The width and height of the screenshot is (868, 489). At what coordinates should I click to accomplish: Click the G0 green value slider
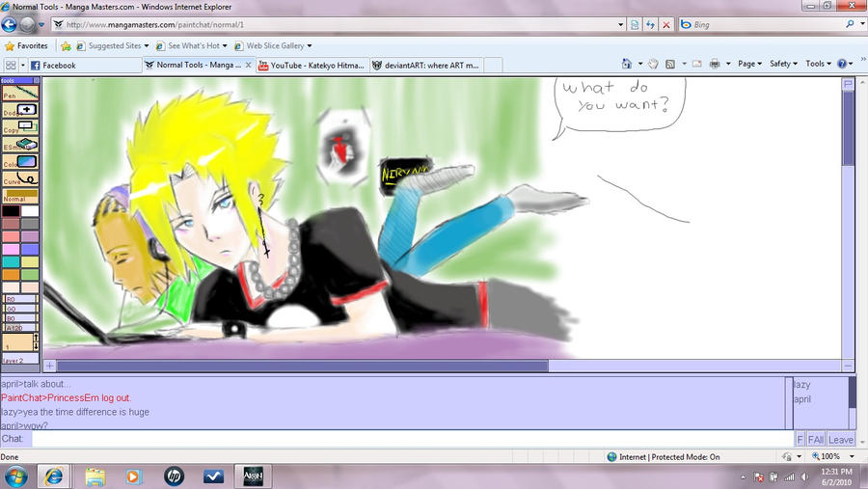20,309
